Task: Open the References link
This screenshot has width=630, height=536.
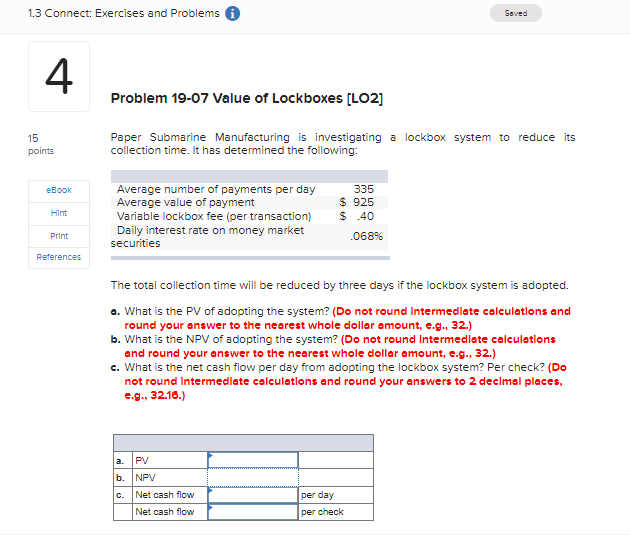Action: tap(59, 257)
